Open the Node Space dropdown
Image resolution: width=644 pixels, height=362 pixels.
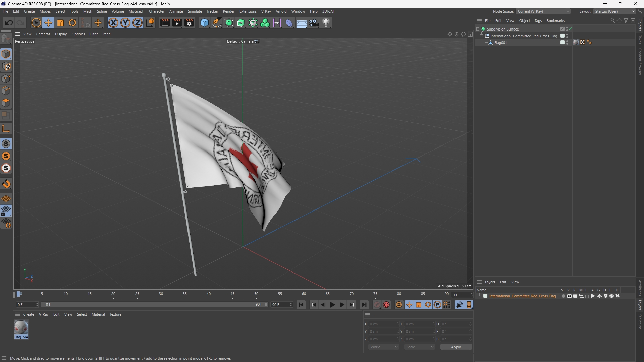click(x=543, y=11)
